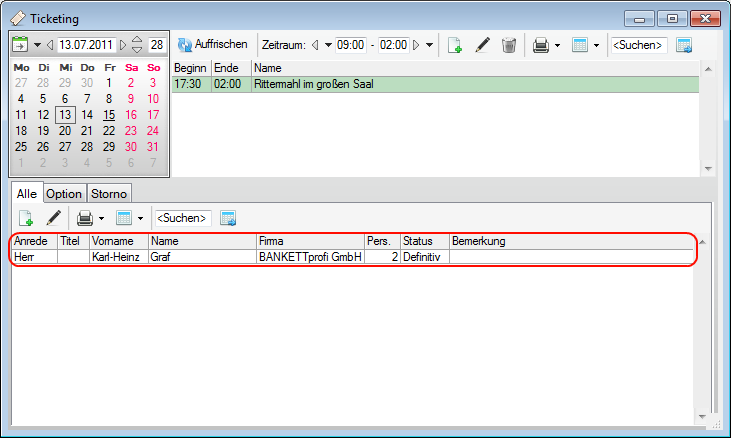Click the trash delete icon in top toolbar
731x438 pixels.
pos(509,45)
